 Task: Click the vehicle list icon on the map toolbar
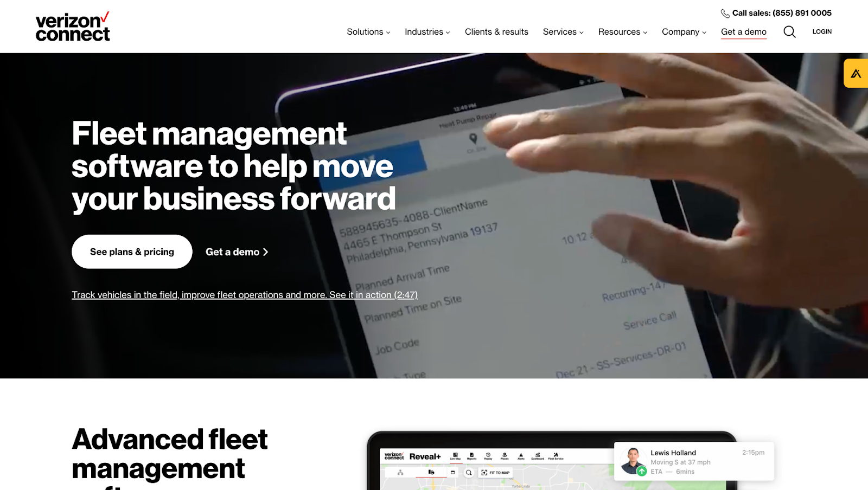pos(431,472)
